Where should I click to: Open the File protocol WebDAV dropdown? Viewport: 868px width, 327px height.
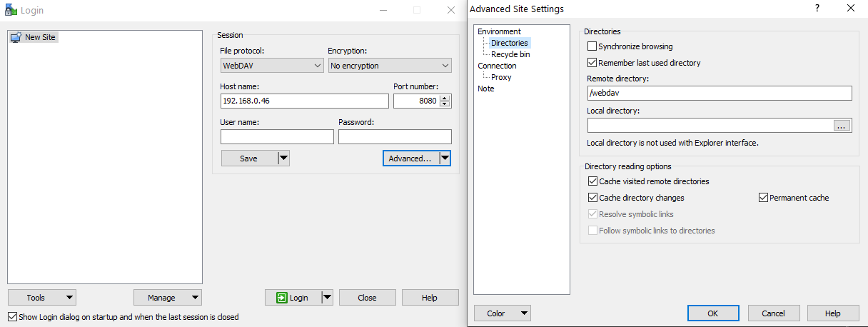tap(272, 66)
